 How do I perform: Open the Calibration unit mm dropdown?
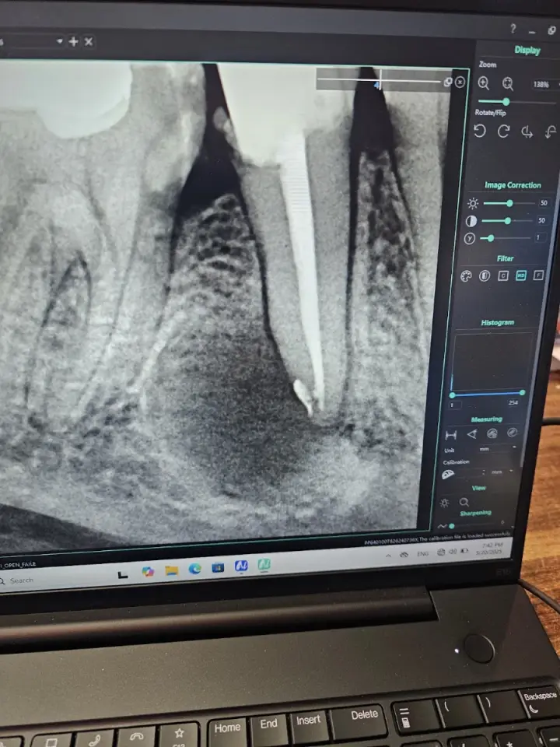point(503,472)
